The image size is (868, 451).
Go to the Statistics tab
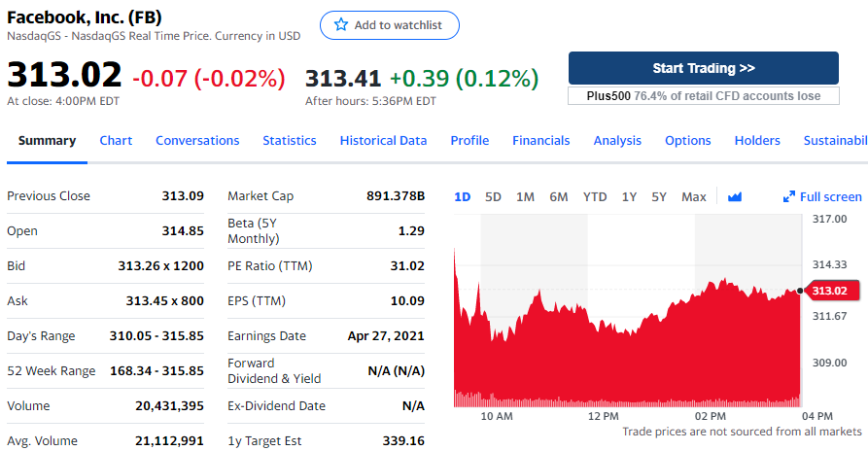pyautogui.click(x=290, y=141)
